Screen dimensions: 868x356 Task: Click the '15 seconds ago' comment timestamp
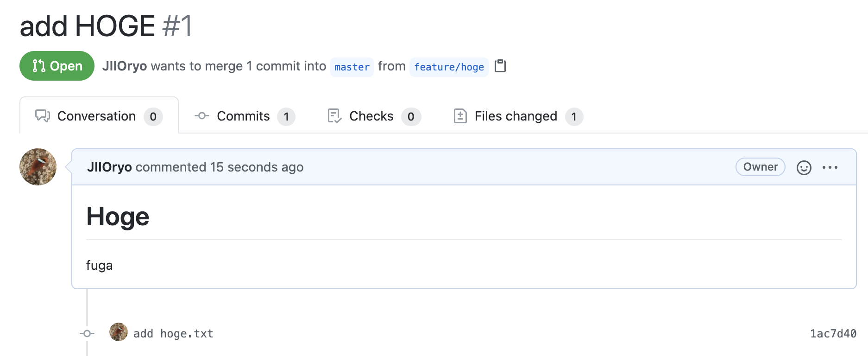pyautogui.click(x=257, y=167)
